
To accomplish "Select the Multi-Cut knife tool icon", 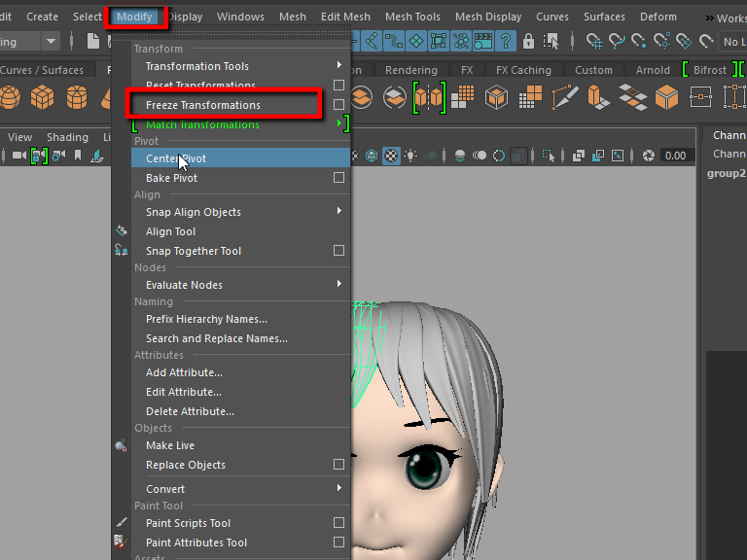I will [562, 97].
